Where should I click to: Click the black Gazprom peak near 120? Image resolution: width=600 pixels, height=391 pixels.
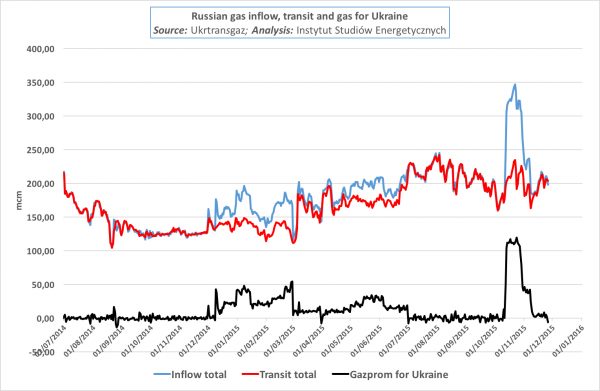pyautogui.click(x=517, y=238)
